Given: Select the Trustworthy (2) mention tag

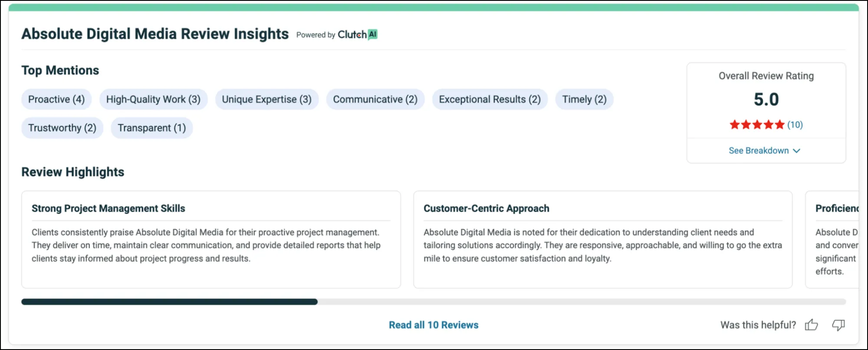Looking at the screenshot, I should (62, 128).
